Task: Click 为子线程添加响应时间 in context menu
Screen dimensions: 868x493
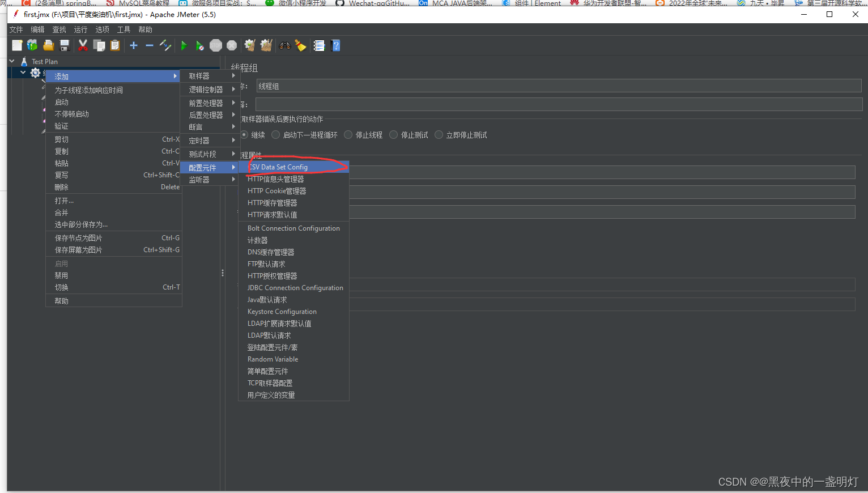Action: [x=113, y=90]
